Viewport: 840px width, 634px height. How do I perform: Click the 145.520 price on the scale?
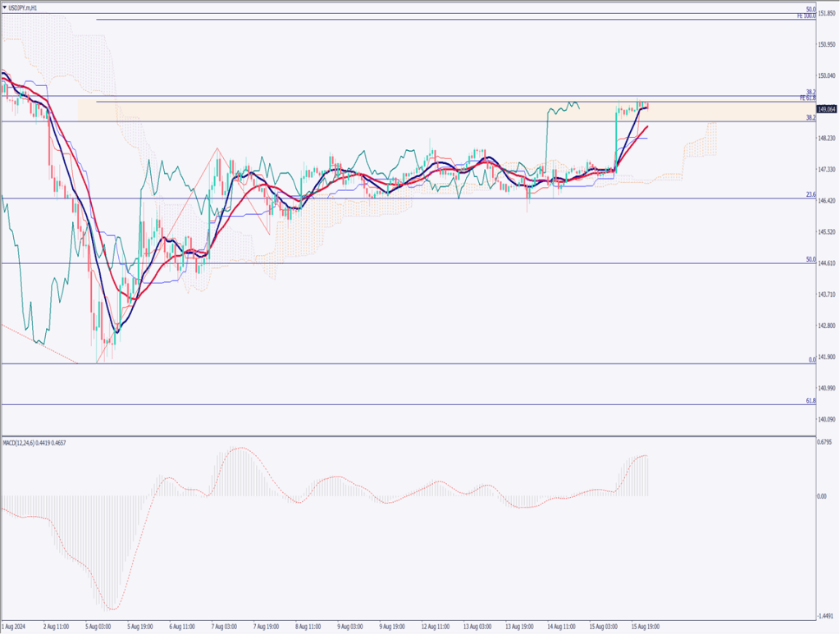[x=827, y=232]
